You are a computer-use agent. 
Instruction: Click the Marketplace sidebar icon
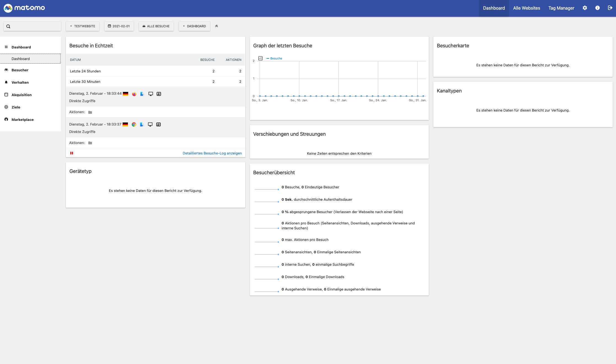point(6,119)
